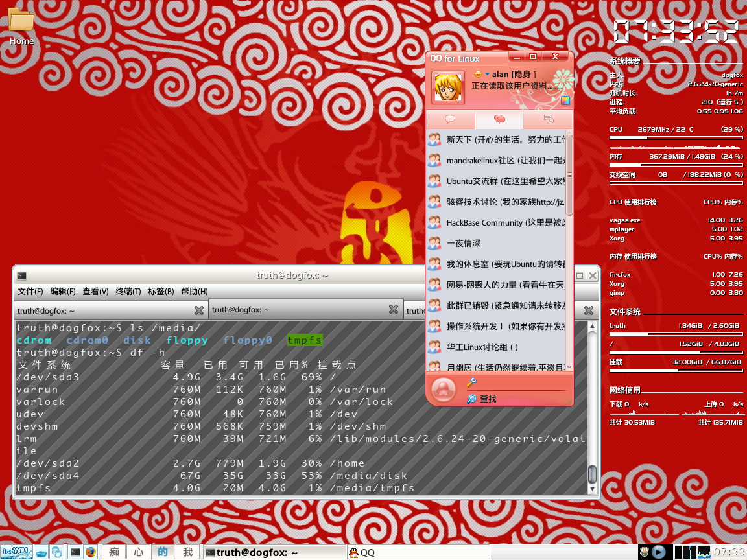Screen dimensions: 747x560
Task: Switch to the QQ groups tab with double bubbles
Action: click(x=499, y=119)
